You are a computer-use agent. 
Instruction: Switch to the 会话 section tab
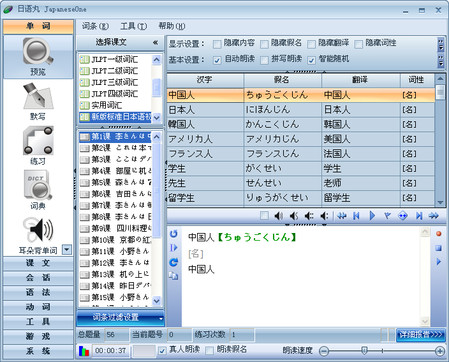pyautogui.click(x=38, y=278)
